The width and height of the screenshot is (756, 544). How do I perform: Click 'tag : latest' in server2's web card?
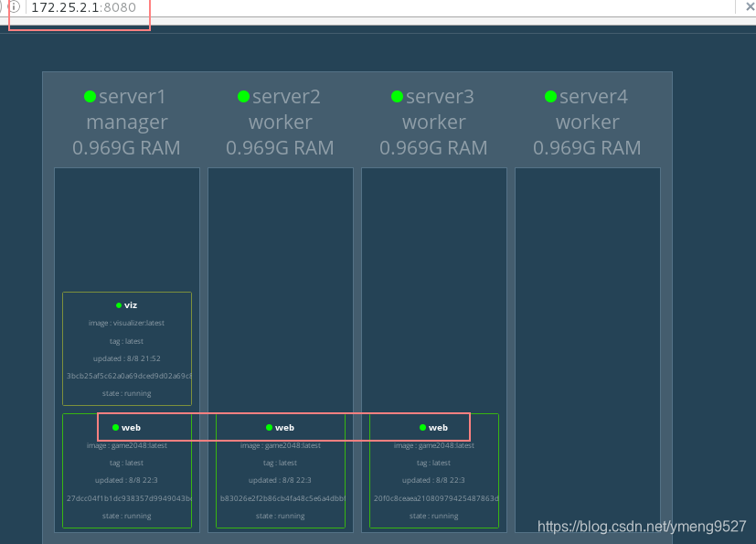click(280, 463)
